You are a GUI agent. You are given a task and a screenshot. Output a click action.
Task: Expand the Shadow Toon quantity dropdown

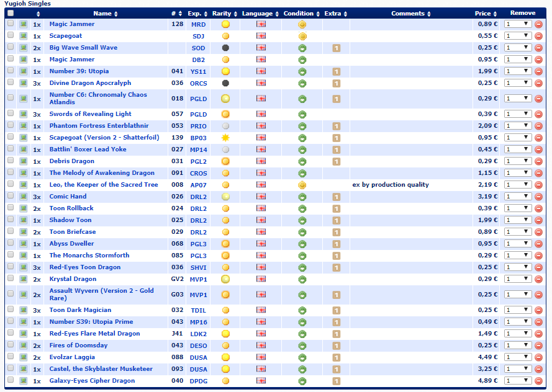coord(517,220)
